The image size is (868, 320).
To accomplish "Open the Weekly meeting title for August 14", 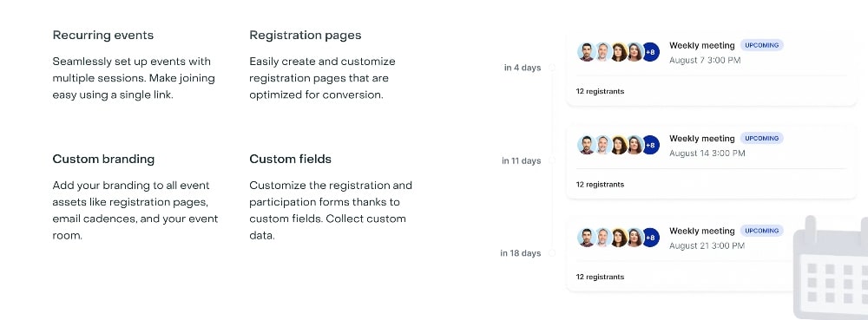I will pos(702,138).
